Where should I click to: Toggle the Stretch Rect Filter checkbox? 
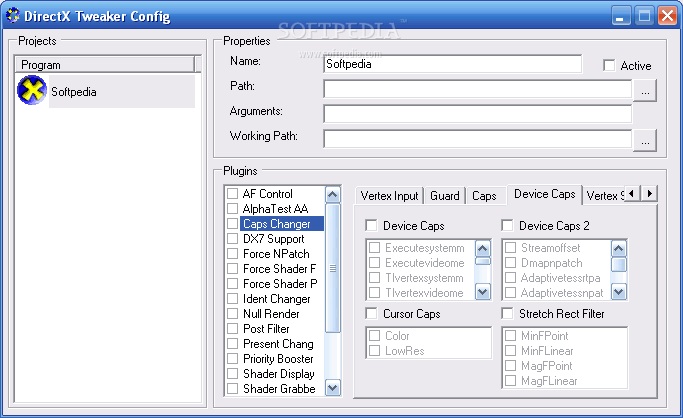click(x=507, y=314)
